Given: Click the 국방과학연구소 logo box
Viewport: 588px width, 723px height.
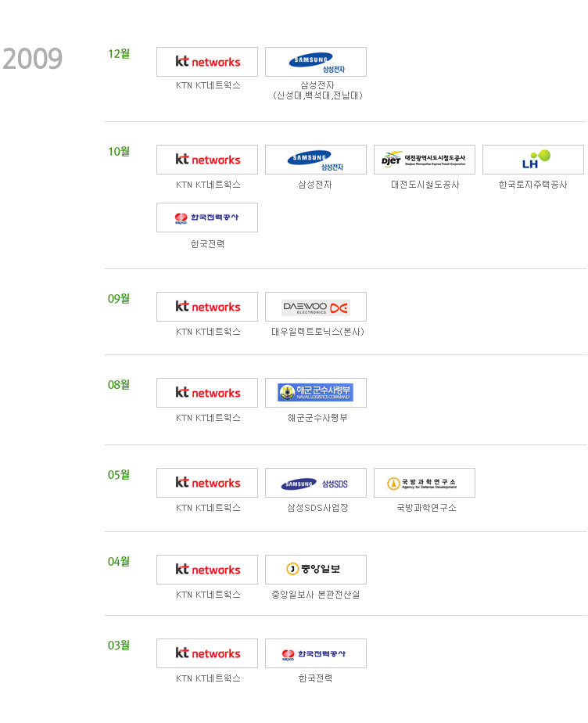Looking at the screenshot, I should (x=425, y=483).
